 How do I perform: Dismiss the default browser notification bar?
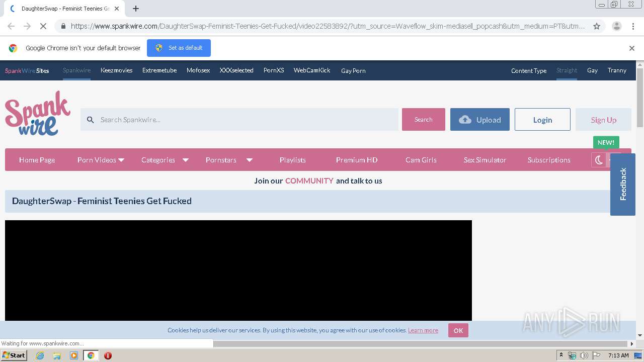point(632,48)
